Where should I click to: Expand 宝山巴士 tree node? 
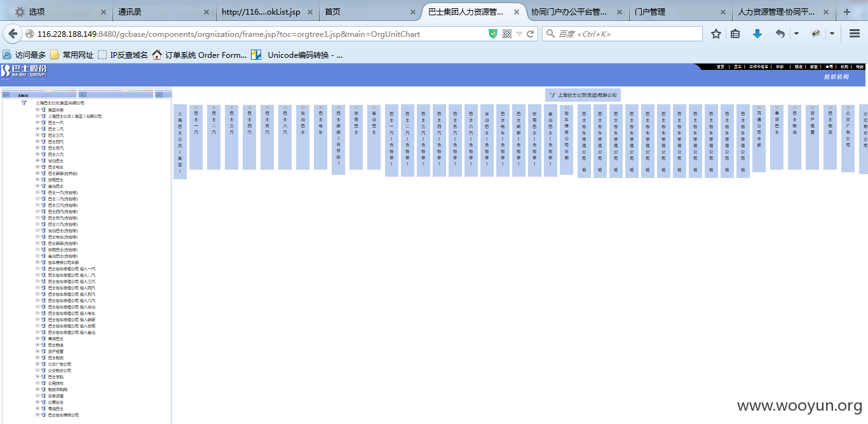coord(37,160)
